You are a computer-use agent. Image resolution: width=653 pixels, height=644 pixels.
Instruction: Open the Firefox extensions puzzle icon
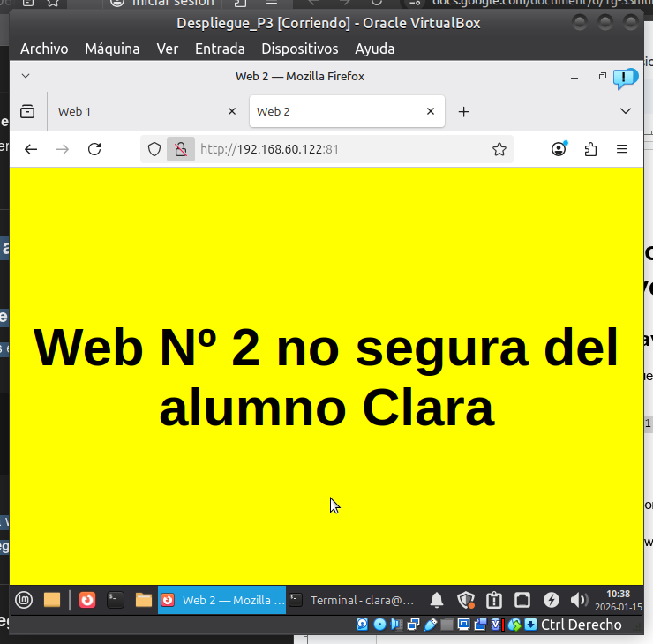point(590,149)
